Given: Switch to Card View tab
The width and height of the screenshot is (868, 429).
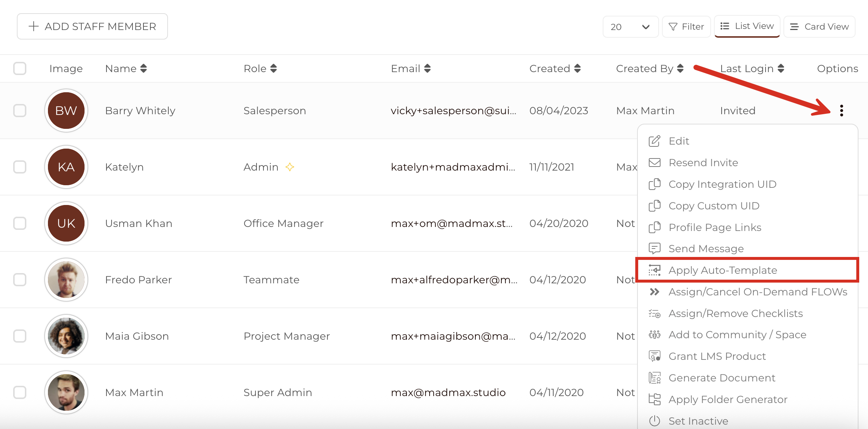Looking at the screenshot, I should (819, 27).
